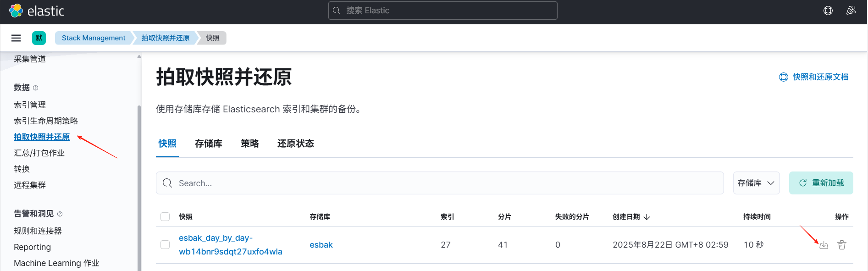This screenshot has width=868, height=271.
Task: Select all snapshots with header checkbox
Action: point(165,217)
